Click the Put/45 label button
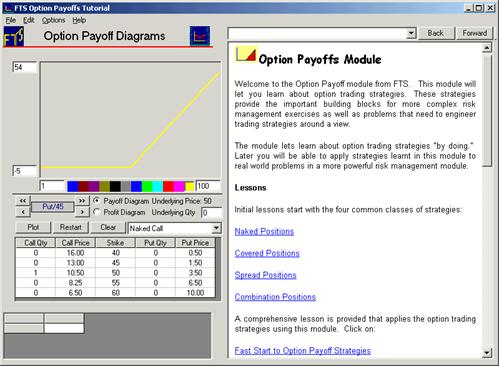 (x=53, y=207)
